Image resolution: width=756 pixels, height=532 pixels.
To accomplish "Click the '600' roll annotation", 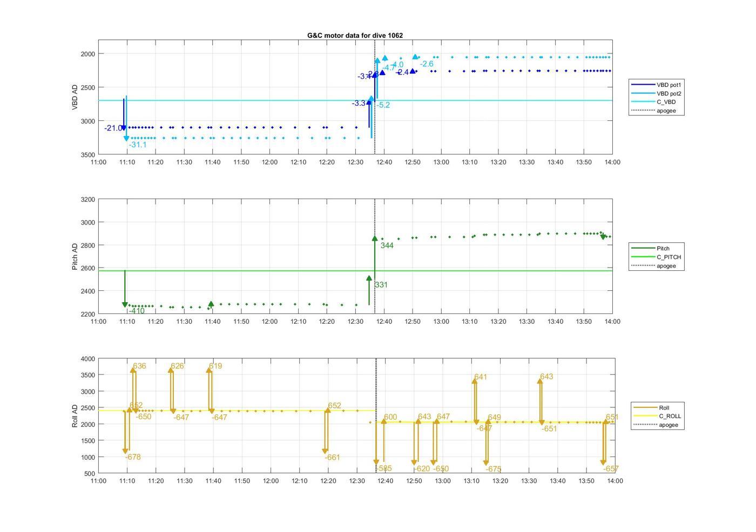I will point(390,417).
